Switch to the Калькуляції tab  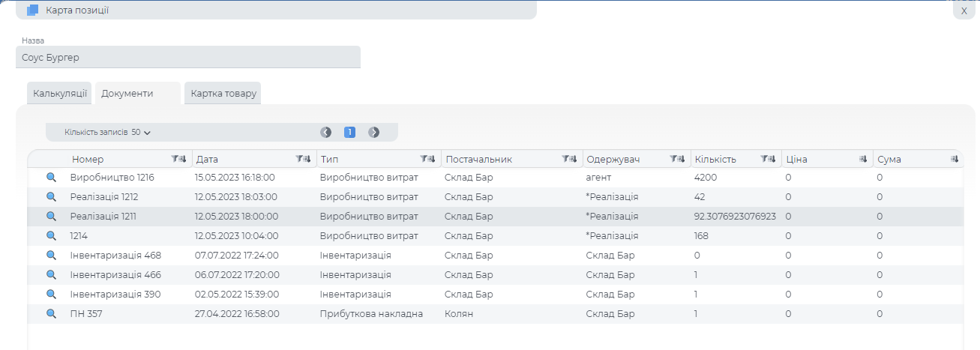click(x=59, y=94)
